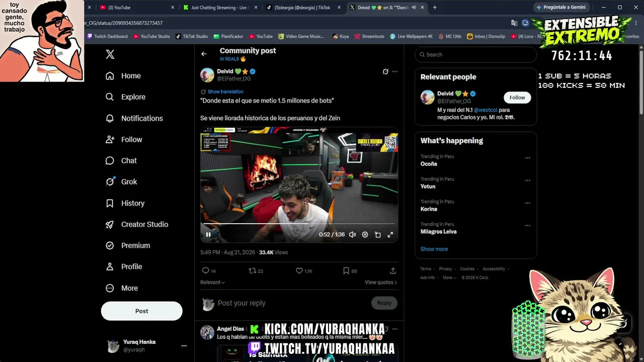Open Profile in the X sidebar
The height and width of the screenshot is (362, 644).
coord(124,266)
